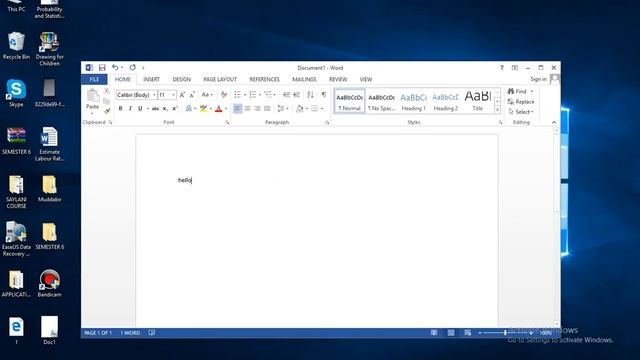Apply the red font color
The width and height of the screenshot is (640, 360).
(x=218, y=109)
